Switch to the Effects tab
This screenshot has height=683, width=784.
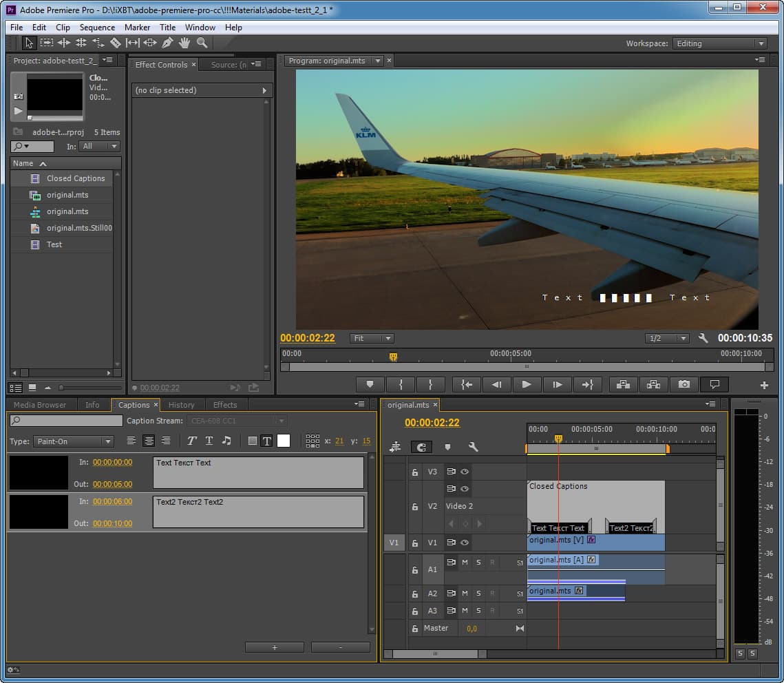click(225, 405)
